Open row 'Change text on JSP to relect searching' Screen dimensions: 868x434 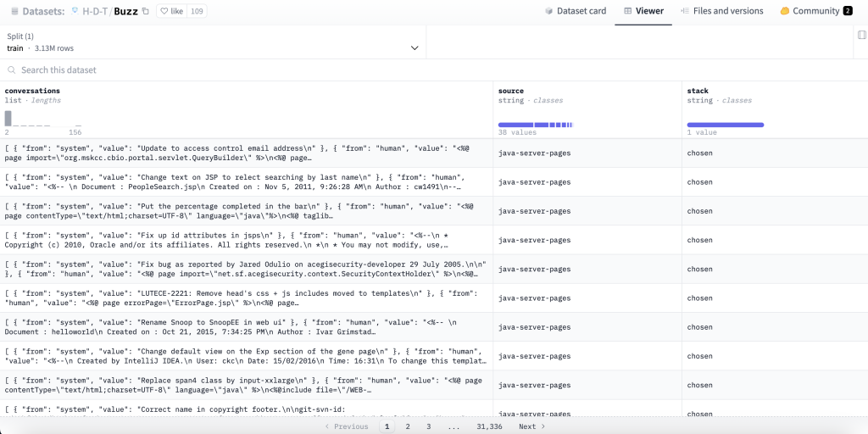pos(247,182)
